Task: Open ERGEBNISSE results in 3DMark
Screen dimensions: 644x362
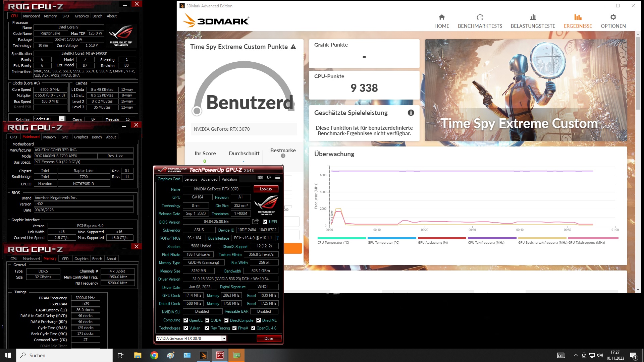Action: 578,21
